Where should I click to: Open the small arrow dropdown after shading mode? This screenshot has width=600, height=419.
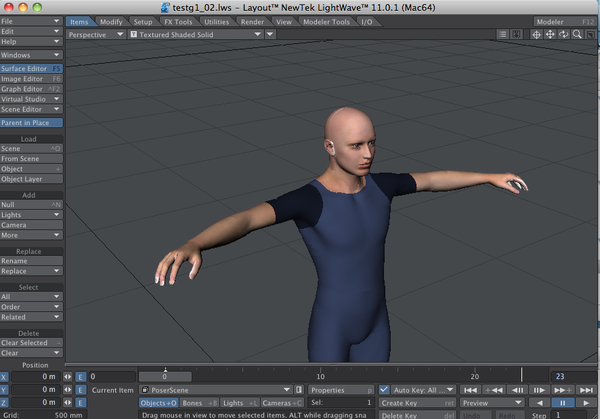pyautogui.click(x=270, y=35)
